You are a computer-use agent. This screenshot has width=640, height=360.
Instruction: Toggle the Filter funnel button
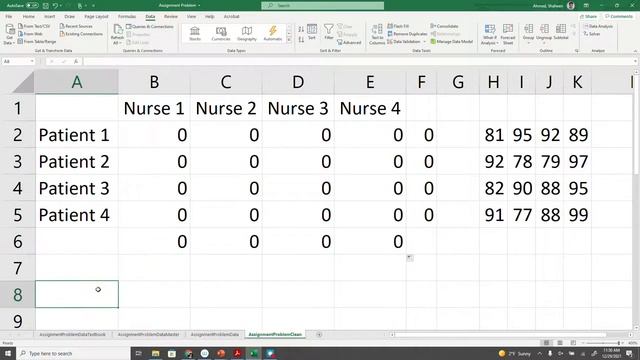click(x=329, y=32)
